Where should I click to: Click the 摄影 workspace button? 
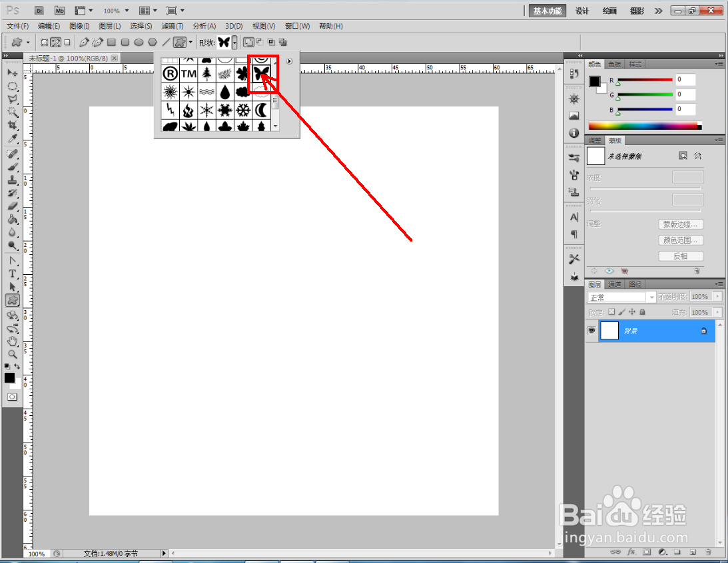click(637, 11)
